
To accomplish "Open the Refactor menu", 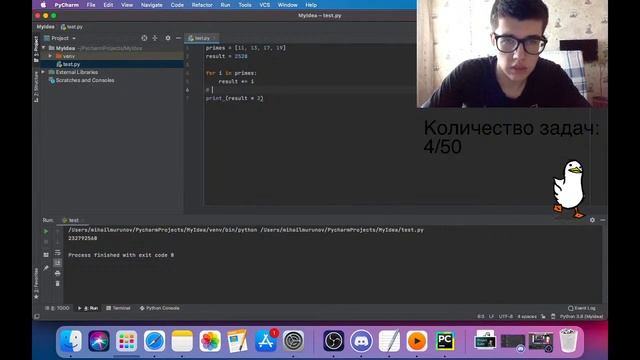I will 202,5.
